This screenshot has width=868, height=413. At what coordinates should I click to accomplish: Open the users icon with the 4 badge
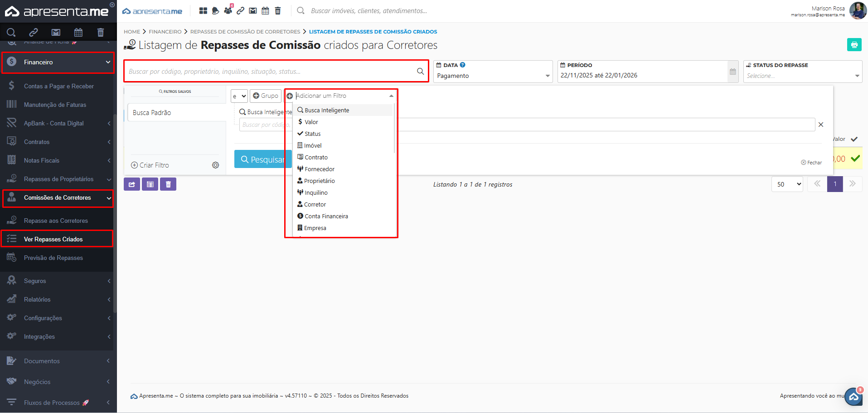coord(228,11)
